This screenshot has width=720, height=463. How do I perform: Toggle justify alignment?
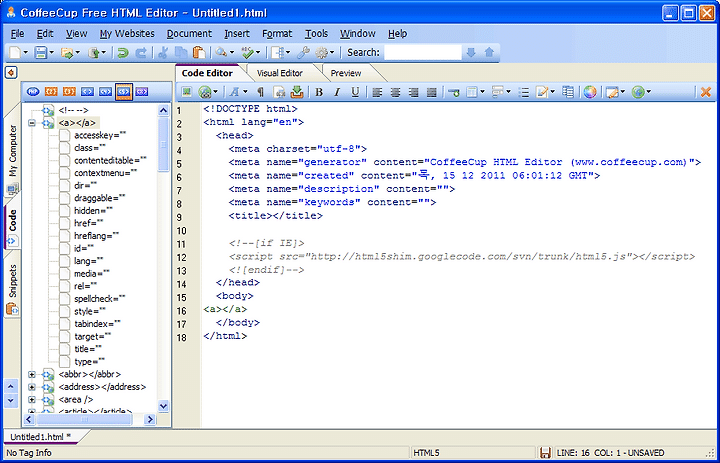click(432, 92)
